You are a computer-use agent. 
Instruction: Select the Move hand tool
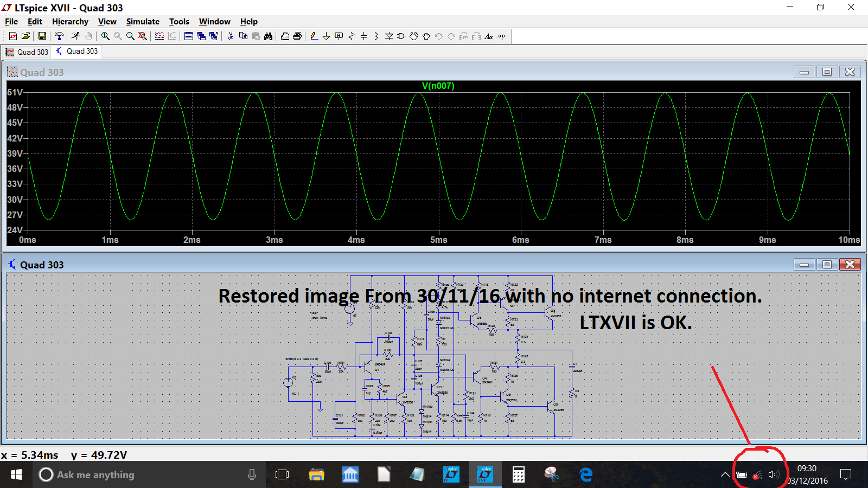pos(414,36)
